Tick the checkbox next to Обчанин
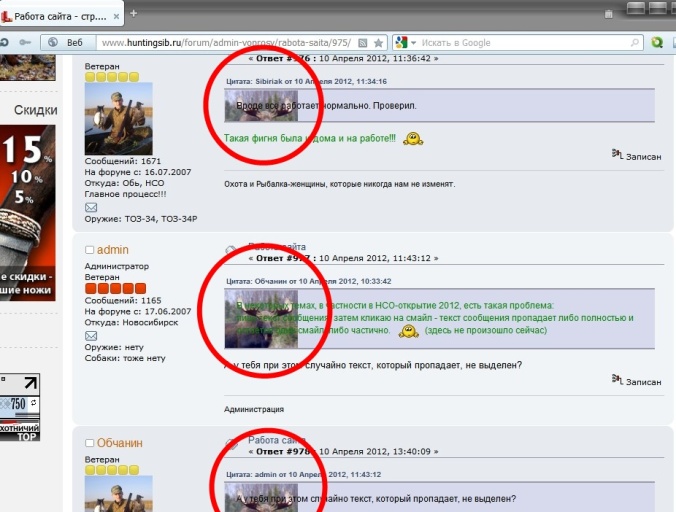The height and width of the screenshot is (512, 676). (89, 443)
